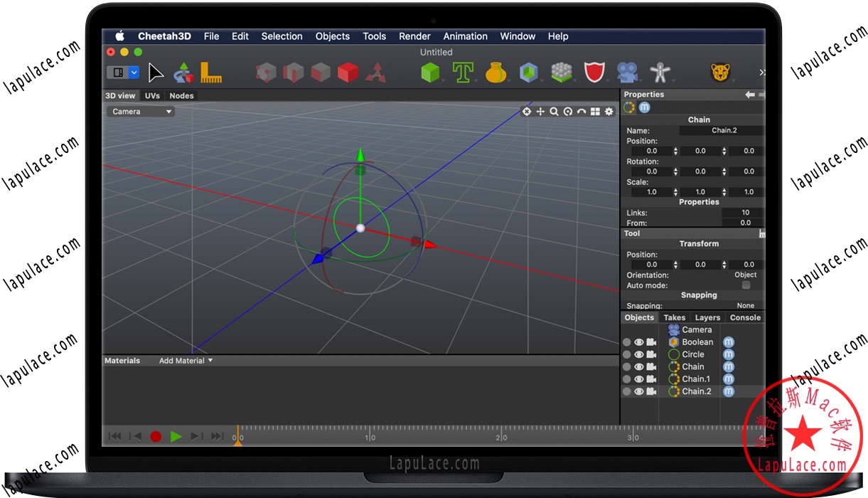
Task: Pick the Spline creator jug icon
Action: (496, 72)
